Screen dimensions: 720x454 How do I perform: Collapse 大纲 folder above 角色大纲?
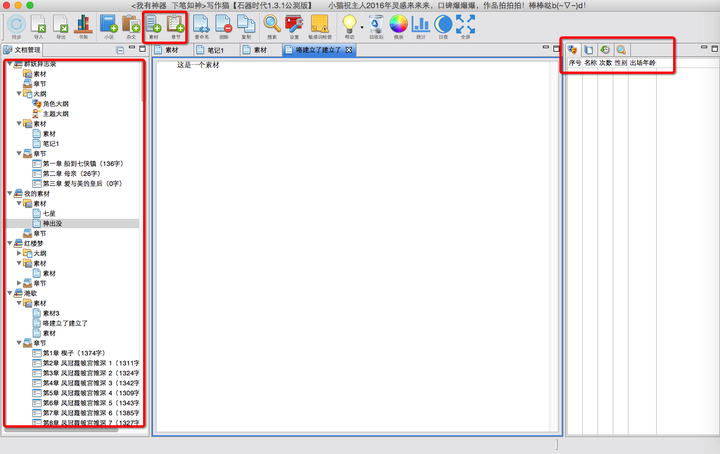tap(19, 94)
